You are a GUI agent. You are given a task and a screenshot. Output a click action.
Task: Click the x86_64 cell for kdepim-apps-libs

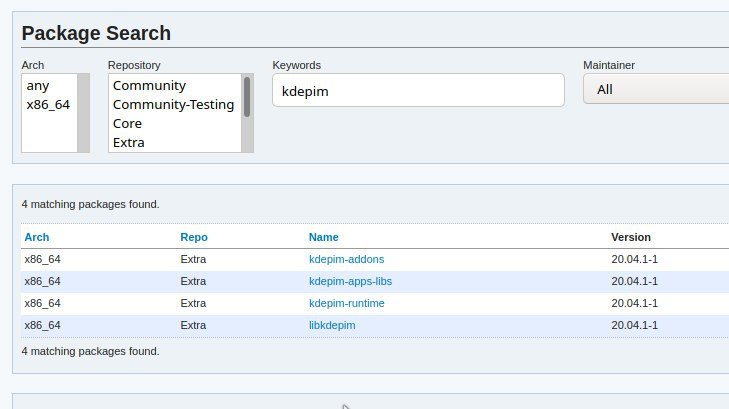tap(42, 281)
